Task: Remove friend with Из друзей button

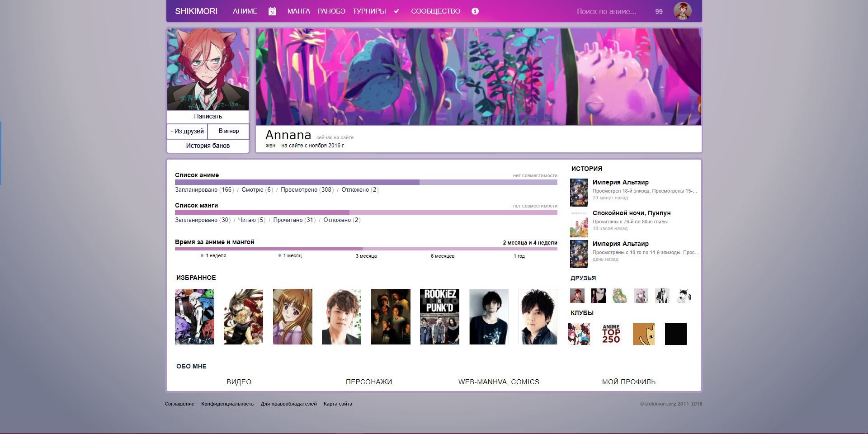Action: pos(187,131)
